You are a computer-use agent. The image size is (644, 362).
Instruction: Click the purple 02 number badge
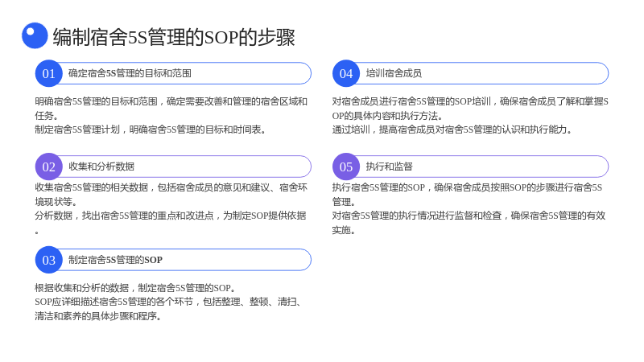49,167
